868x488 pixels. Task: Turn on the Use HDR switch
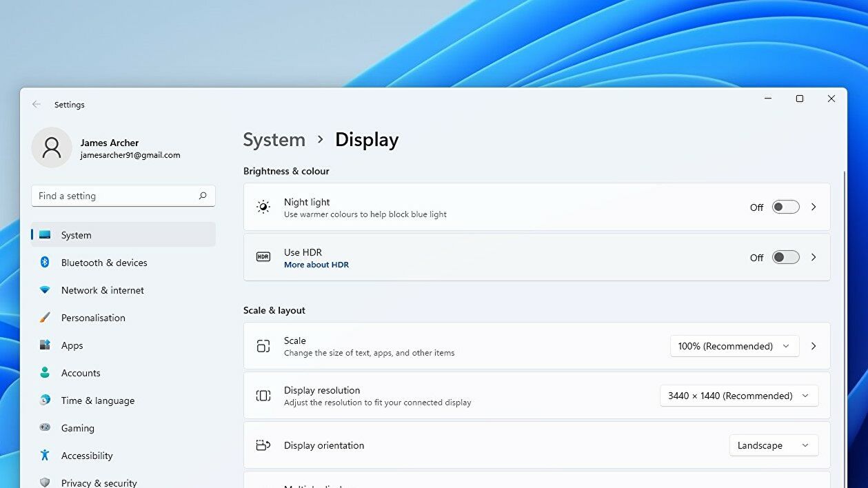click(x=785, y=257)
